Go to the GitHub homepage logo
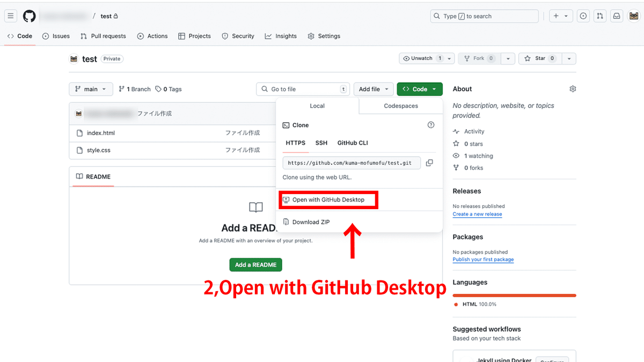Viewport: 644px width, 362px height. (x=29, y=16)
